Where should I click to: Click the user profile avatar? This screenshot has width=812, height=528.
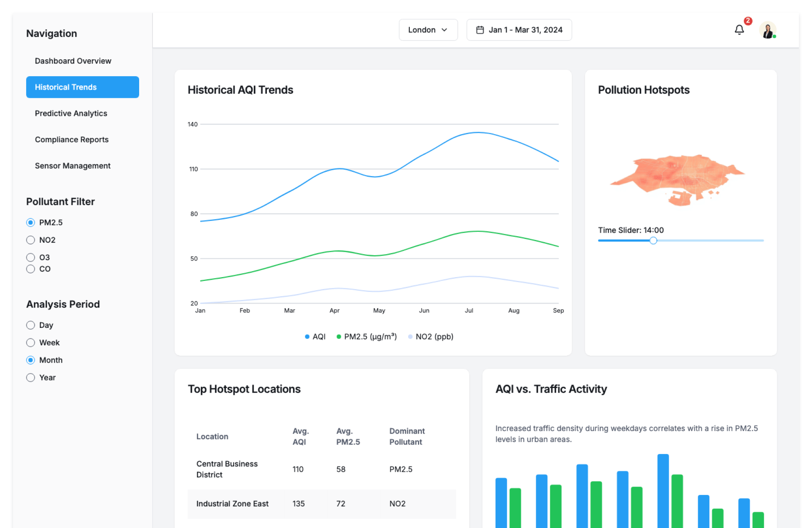point(767,30)
